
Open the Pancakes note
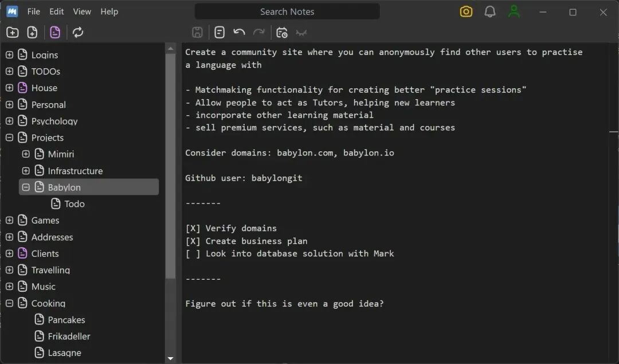tap(66, 319)
